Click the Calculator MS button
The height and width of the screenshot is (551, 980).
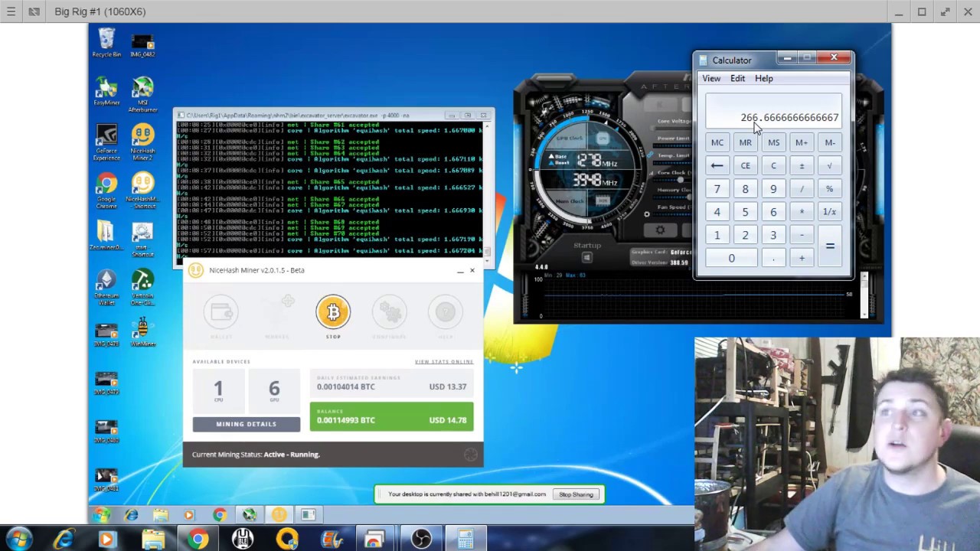pyautogui.click(x=773, y=142)
